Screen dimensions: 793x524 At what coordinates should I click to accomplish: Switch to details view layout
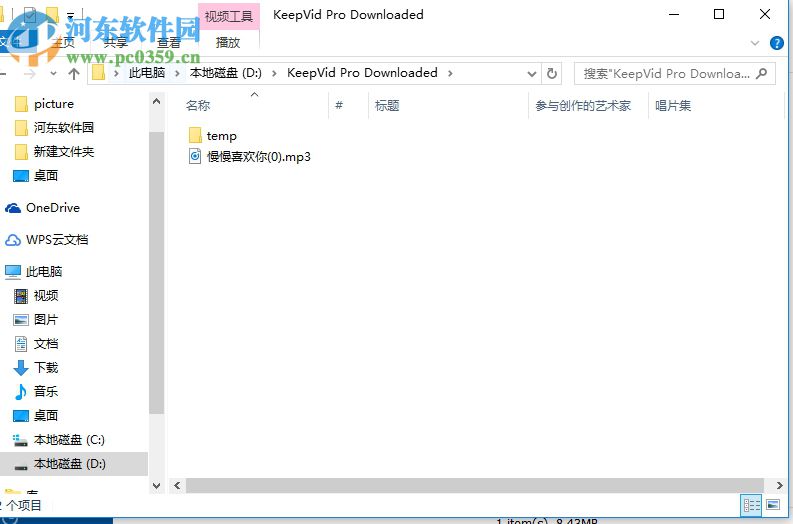coord(751,505)
